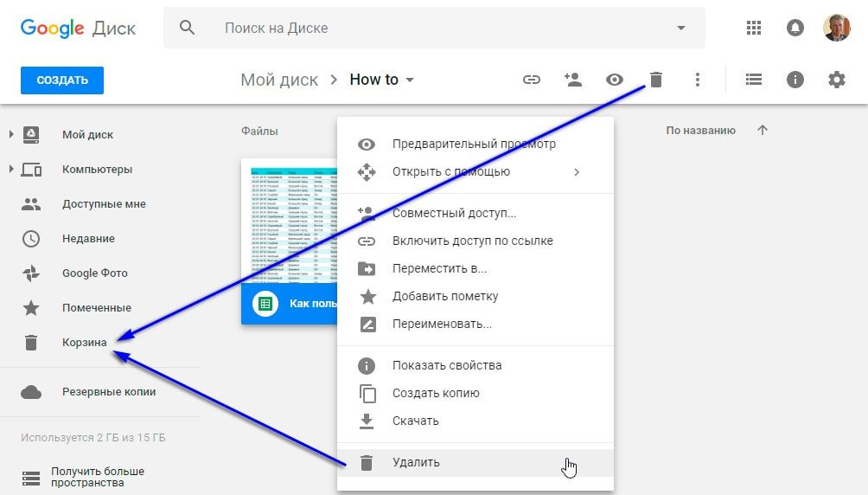
Task: Expand the Компьютеры tree arrow
Action: (11, 169)
